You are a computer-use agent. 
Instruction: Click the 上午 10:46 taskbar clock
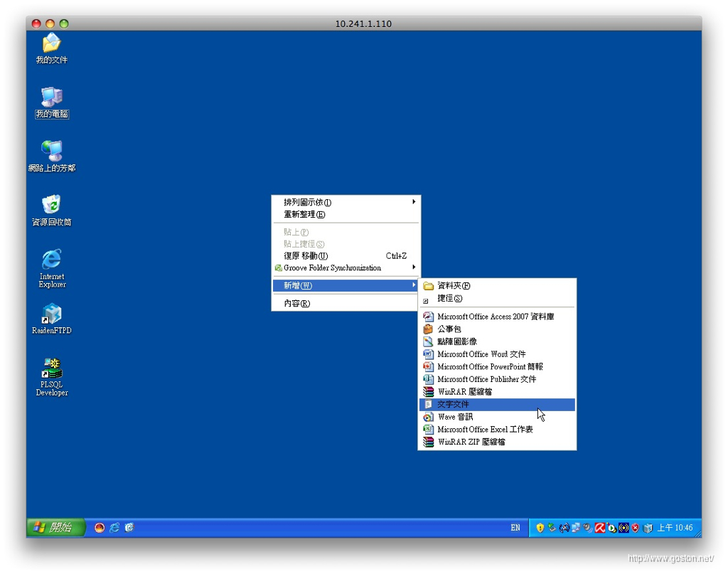tap(675, 528)
